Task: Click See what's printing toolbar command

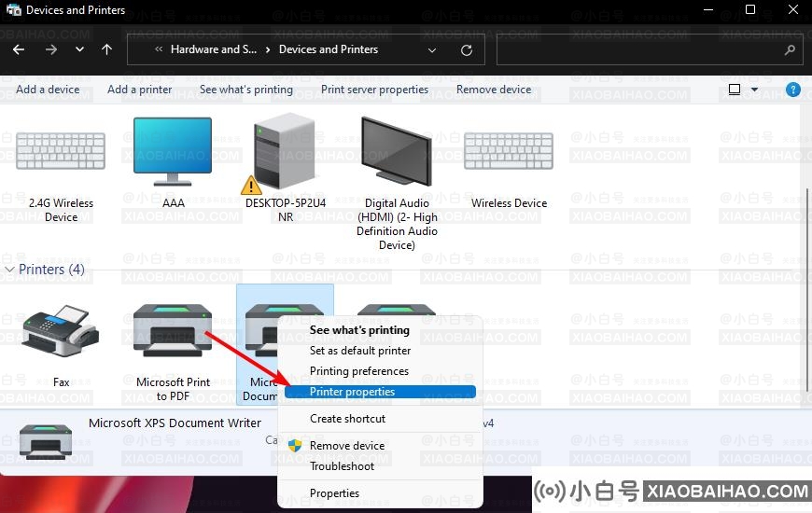Action: coord(246,90)
